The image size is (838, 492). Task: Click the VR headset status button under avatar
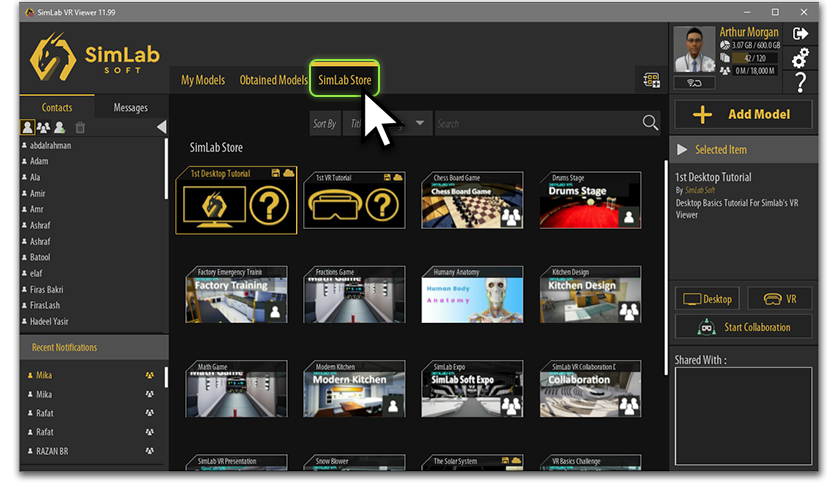[694, 83]
